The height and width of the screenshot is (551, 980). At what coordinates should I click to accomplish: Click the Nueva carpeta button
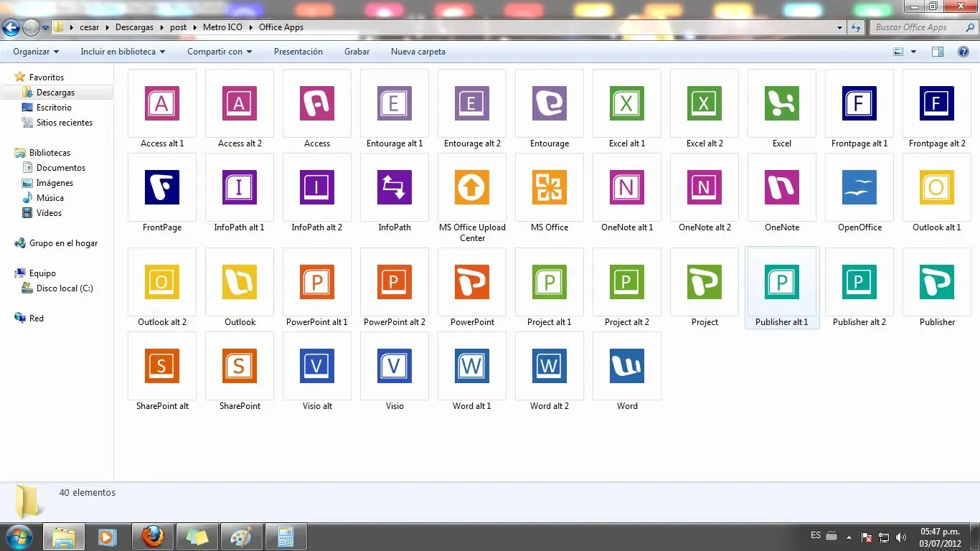coord(418,52)
